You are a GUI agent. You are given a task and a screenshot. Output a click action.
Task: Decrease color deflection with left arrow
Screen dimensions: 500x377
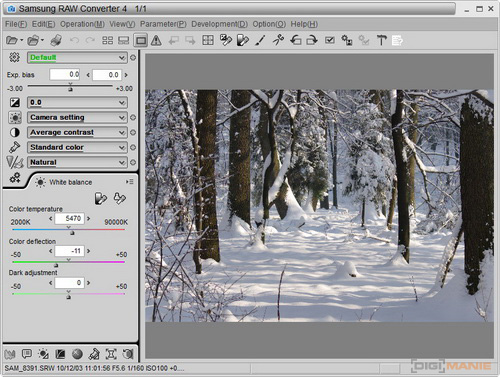click(x=51, y=251)
